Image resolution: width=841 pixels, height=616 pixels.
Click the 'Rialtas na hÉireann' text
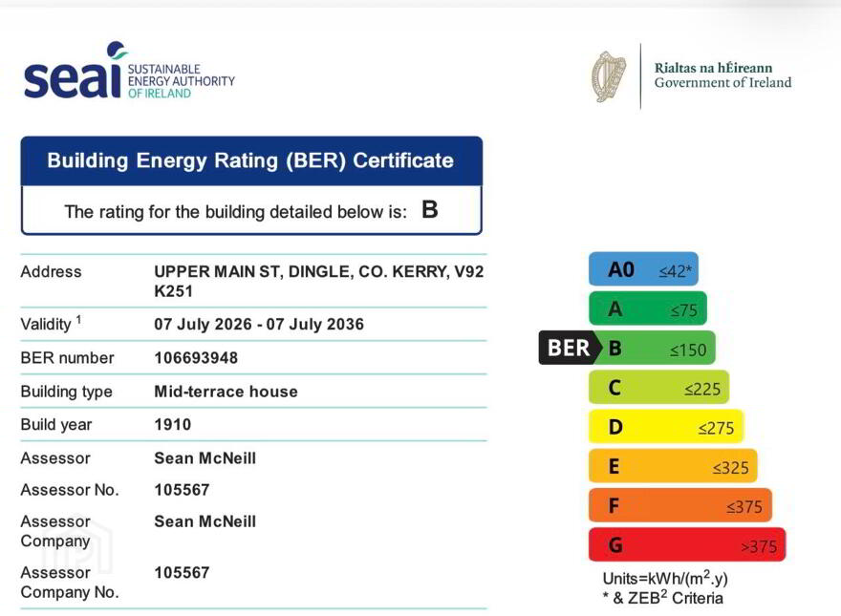[713, 68]
